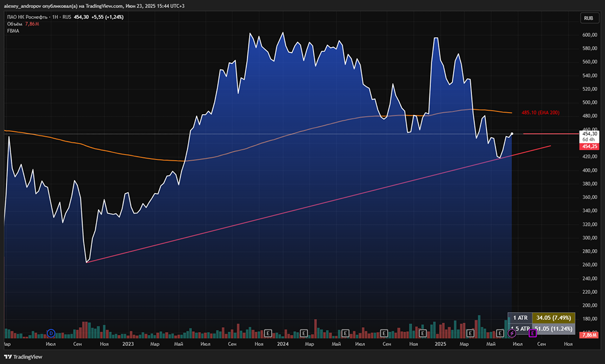Click the 300,00 price axis label
This screenshot has height=364, width=605.
click(589, 238)
